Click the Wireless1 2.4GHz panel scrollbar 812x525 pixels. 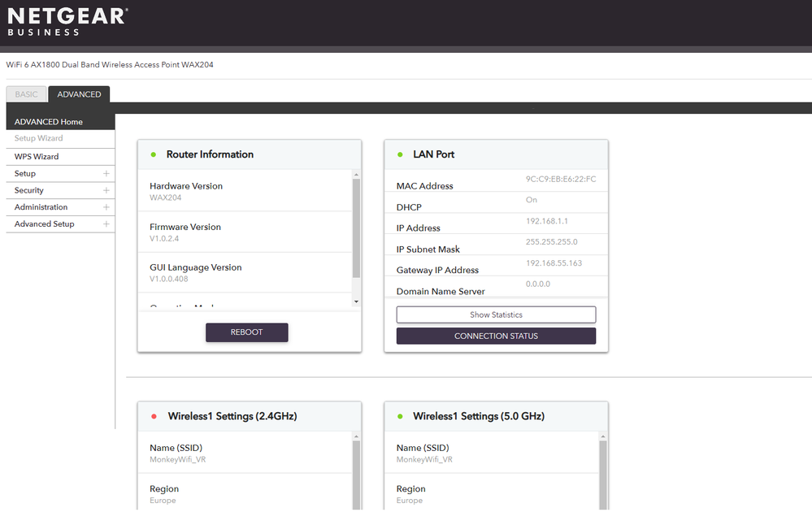coord(356,474)
